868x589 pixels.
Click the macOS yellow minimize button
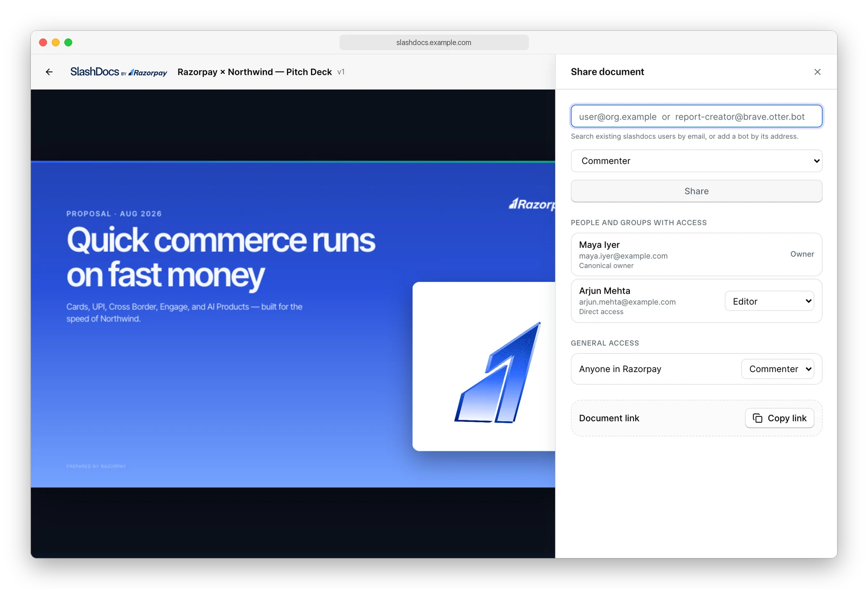55,42
